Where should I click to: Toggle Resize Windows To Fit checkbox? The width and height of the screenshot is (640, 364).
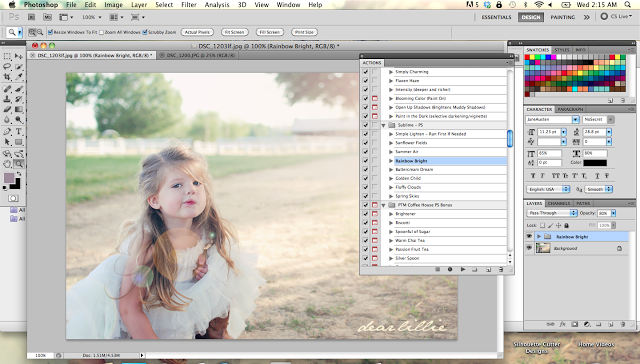[x=50, y=32]
